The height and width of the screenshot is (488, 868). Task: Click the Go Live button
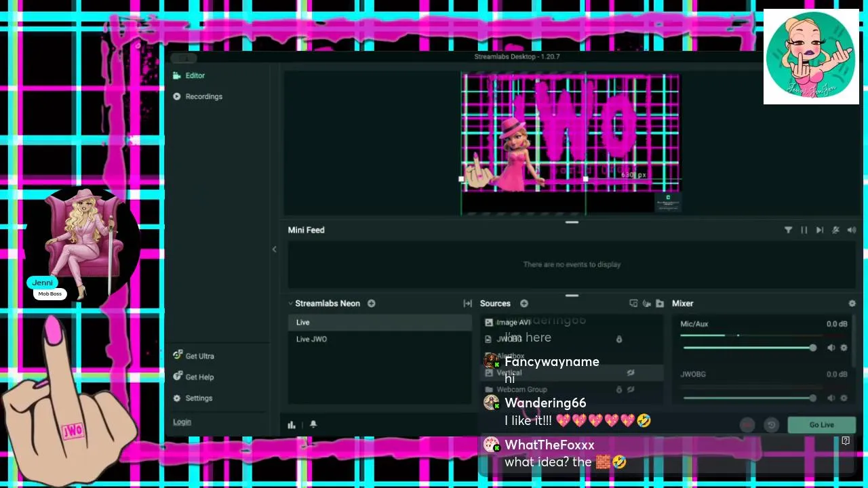coord(821,425)
